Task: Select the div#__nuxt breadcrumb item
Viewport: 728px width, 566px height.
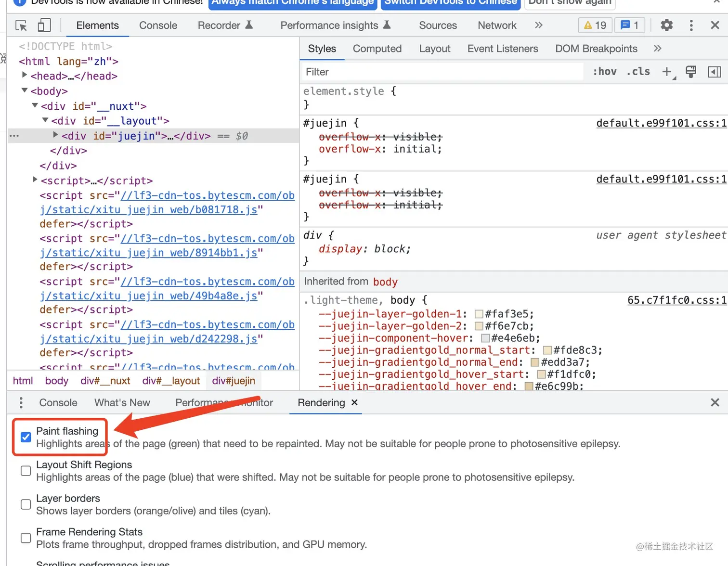Action: (105, 381)
